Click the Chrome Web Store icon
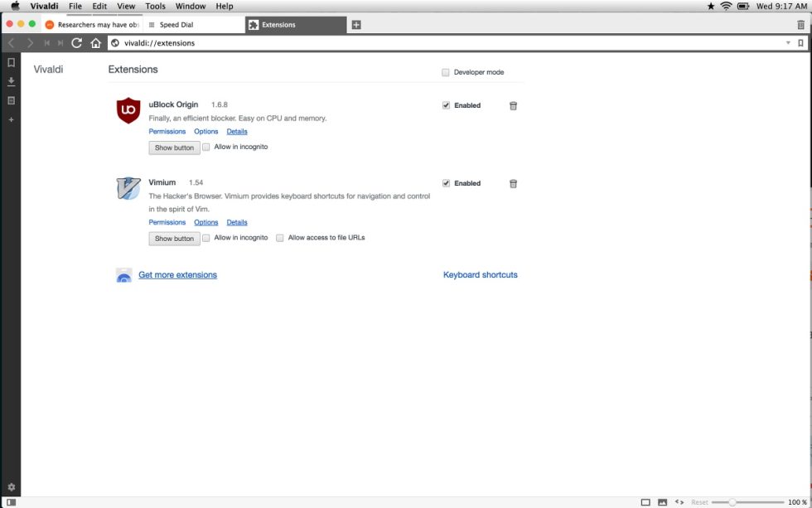This screenshot has width=812, height=508. tap(123, 275)
